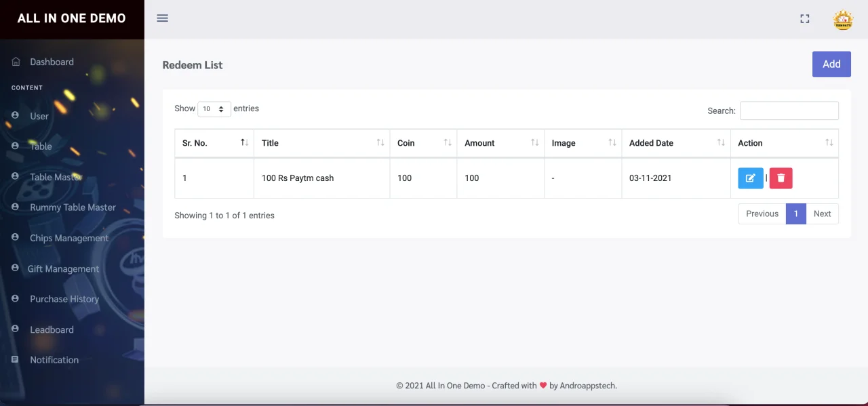Navigate to Gift Management
The image size is (868, 406).
63,269
